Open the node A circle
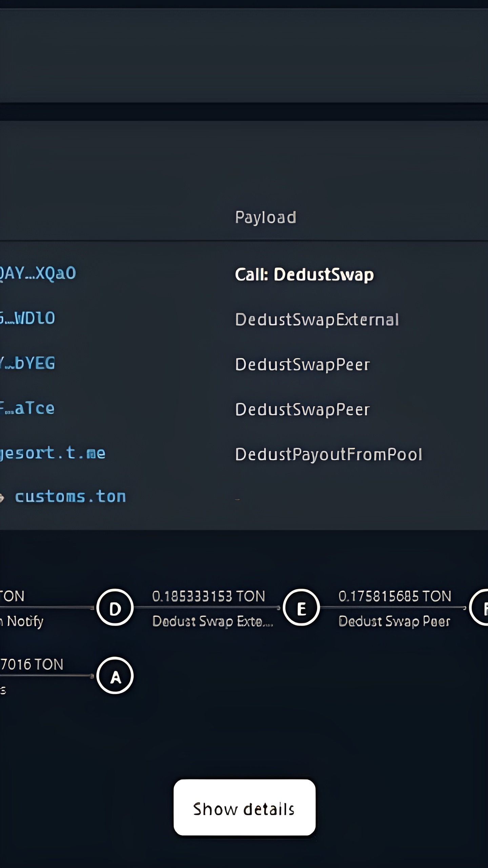The image size is (488, 868). pyautogui.click(x=115, y=675)
